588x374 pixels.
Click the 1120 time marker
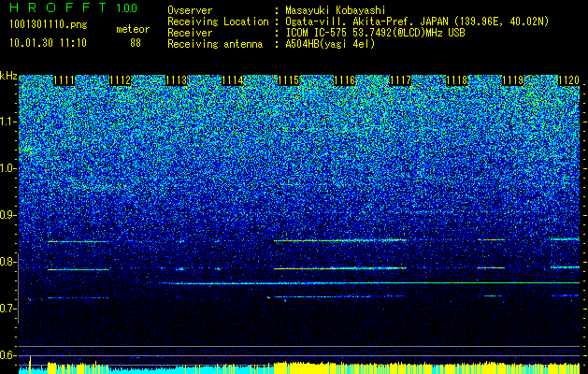569,80
